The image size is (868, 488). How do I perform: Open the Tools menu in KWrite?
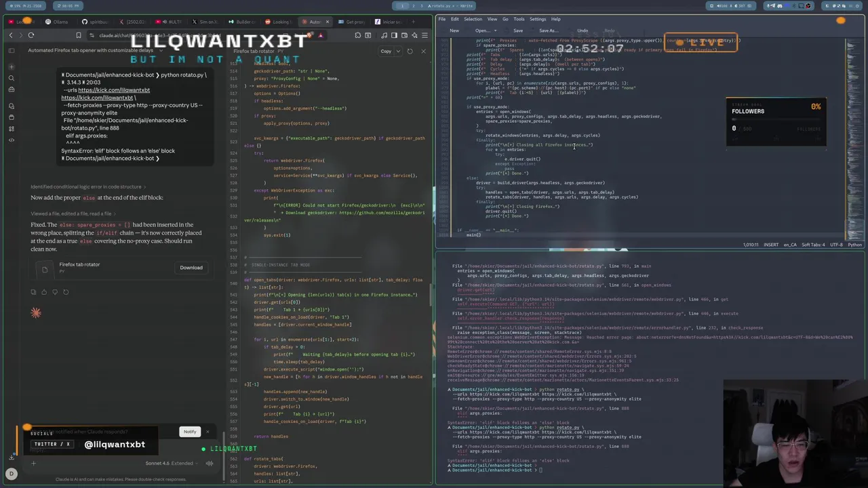[x=519, y=19]
